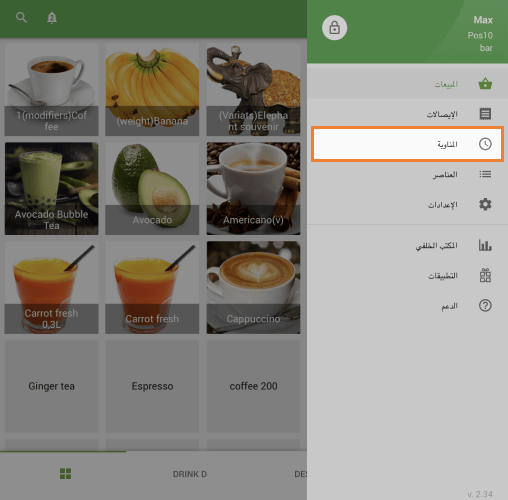Select the sales basket icon
Screen dimensions: 508x500
click(x=485, y=83)
